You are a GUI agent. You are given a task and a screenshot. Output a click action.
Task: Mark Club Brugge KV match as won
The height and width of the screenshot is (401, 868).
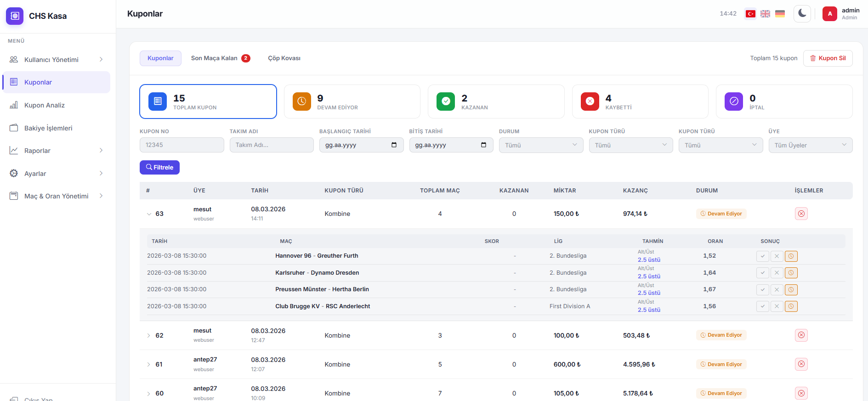click(763, 306)
